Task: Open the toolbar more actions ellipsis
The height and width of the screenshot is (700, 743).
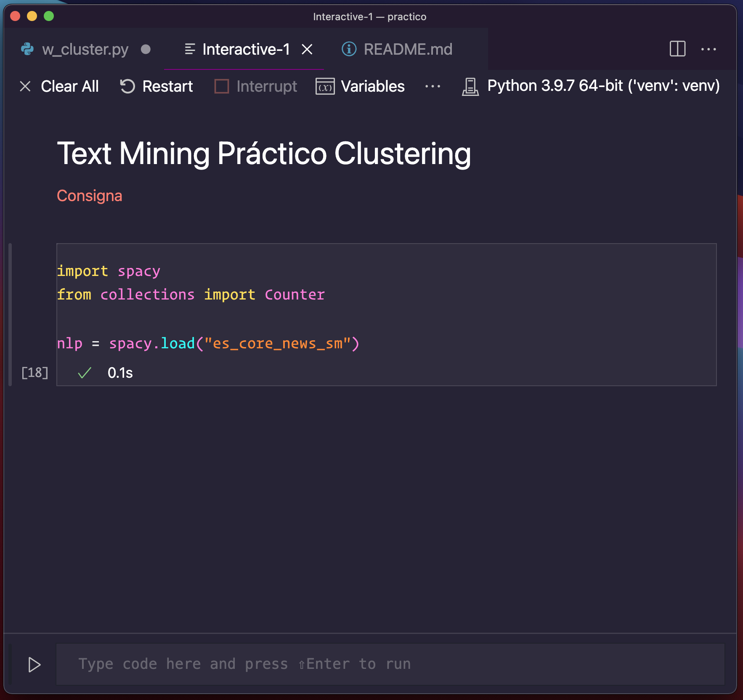Action: coord(433,86)
